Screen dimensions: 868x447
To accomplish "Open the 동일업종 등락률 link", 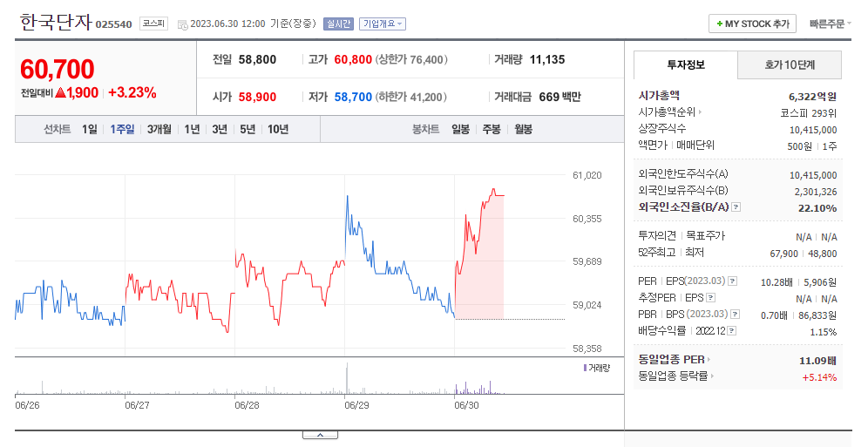I will 673,376.
